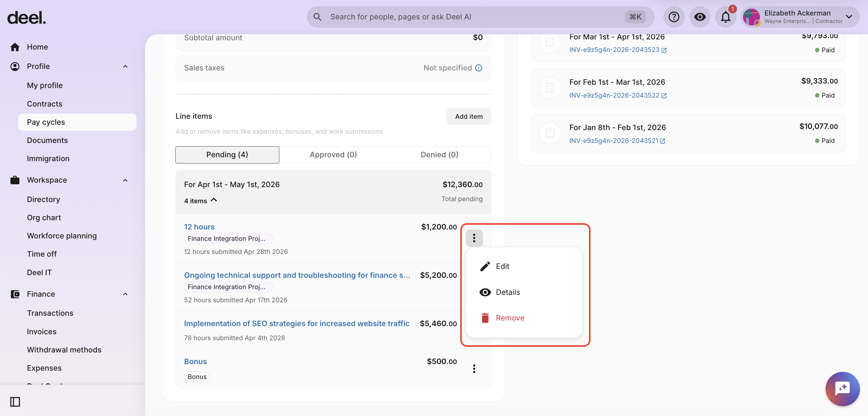Open external link icon for INV-2043523

[x=664, y=50]
